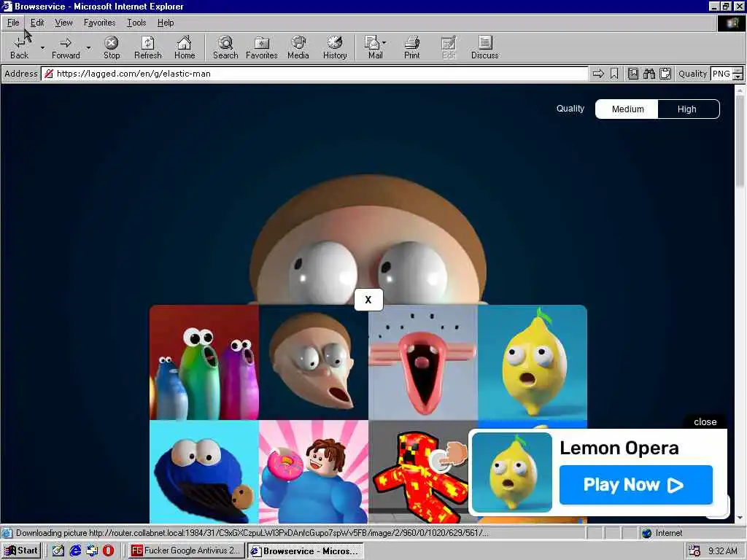This screenshot has height=560, width=747.
Task: Click the notepad quick launch icon
Action: (58, 551)
